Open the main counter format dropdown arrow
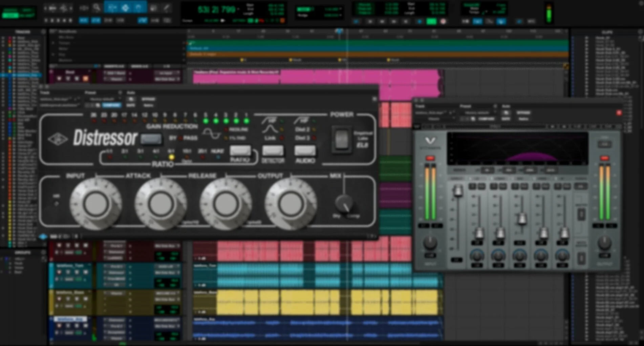The height and width of the screenshot is (346, 644). tap(239, 9)
